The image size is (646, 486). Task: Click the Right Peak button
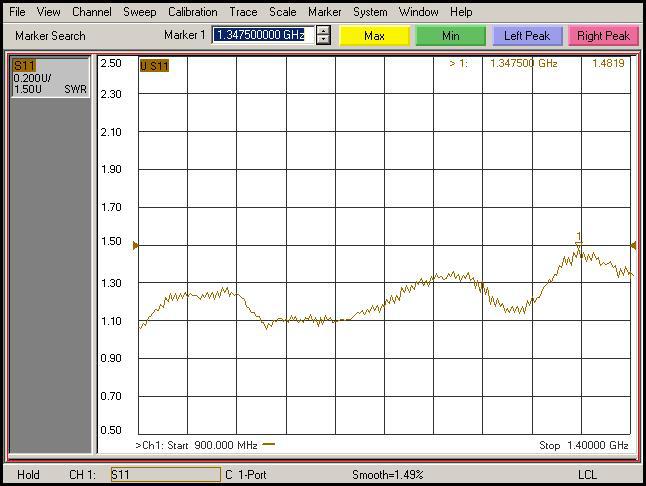[604, 36]
